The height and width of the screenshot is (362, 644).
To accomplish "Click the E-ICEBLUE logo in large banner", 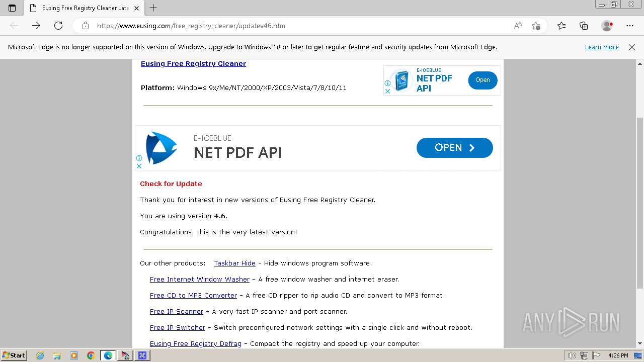I will (162, 148).
